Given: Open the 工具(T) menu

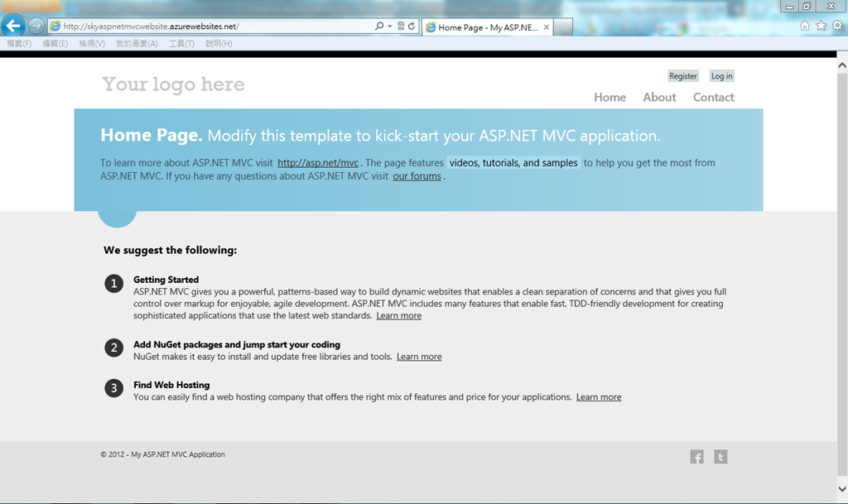Looking at the screenshot, I should (x=181, y=43).
